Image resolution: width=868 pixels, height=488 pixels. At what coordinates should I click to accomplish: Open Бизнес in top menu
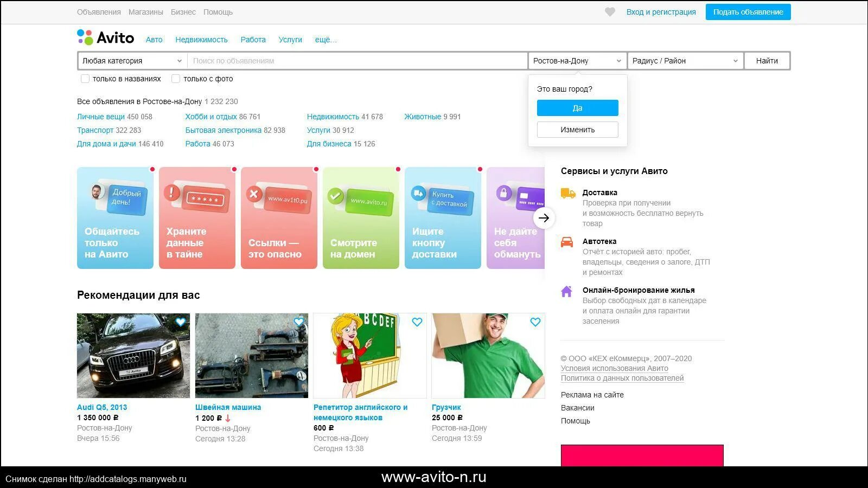pyautogui.click(x=183, y=12)
